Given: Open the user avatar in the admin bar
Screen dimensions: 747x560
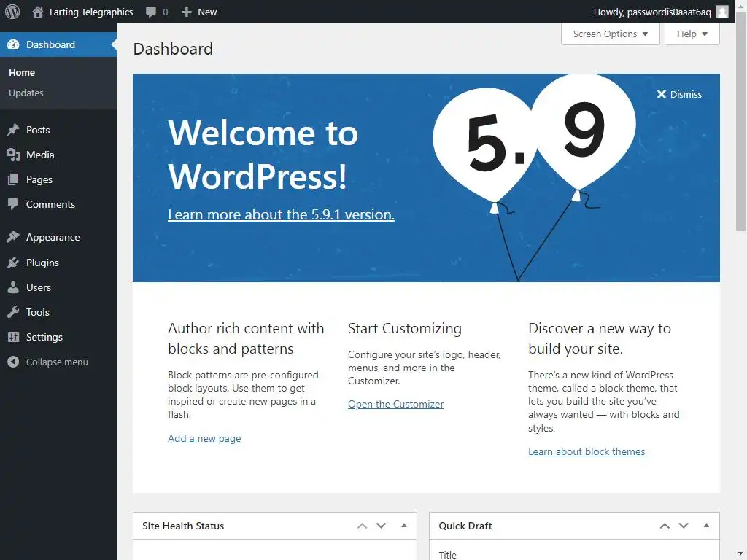Looking at the screenshot, I should coord(722,12).
